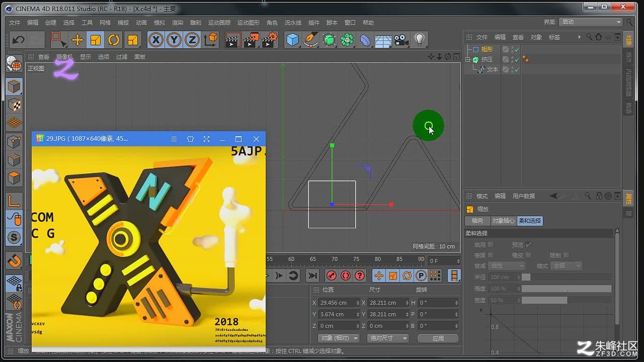Add a Cube primitive object
The width and height of the screenshot is (644, 362).
point(293,40)
